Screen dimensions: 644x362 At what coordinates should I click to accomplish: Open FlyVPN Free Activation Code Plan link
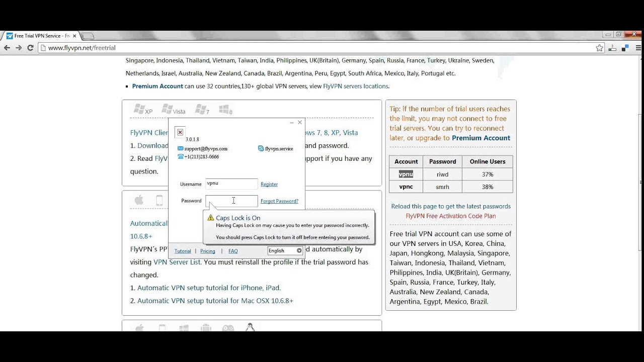click(451, 216)
